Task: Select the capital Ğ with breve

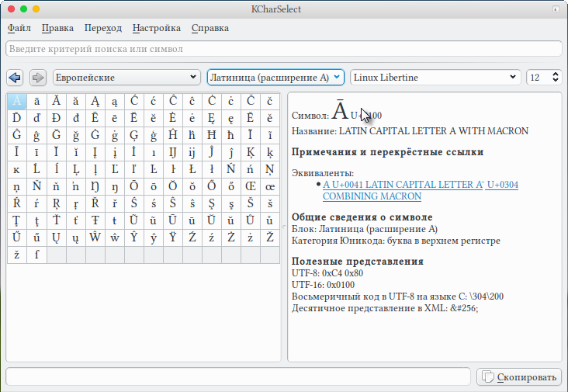Action: coord(56,135)
